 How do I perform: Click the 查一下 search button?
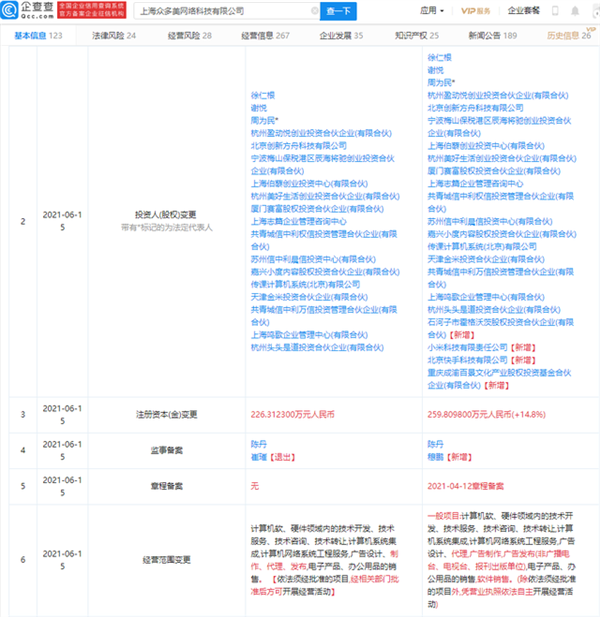(x=338, y=11)
